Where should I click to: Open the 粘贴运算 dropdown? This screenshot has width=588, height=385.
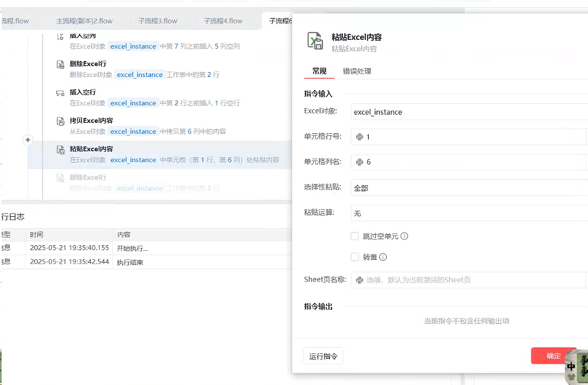(469, 214)
